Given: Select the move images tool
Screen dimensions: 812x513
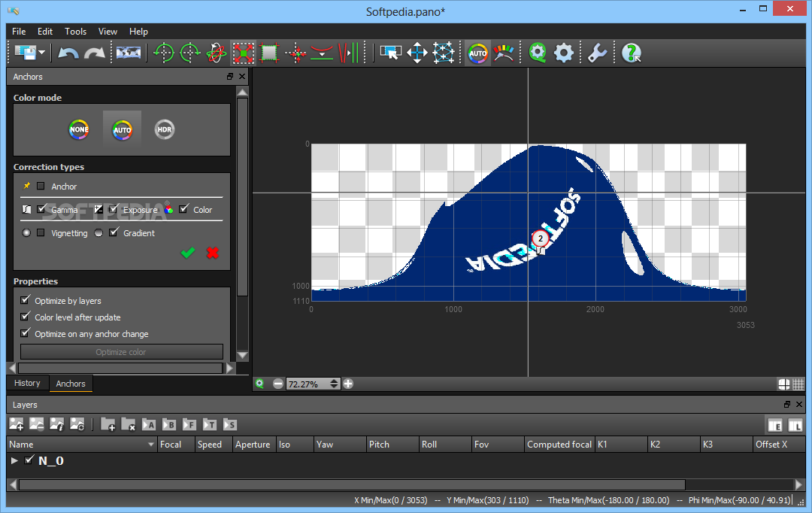Looking at the screenshot, I should [x=417, y=53].
